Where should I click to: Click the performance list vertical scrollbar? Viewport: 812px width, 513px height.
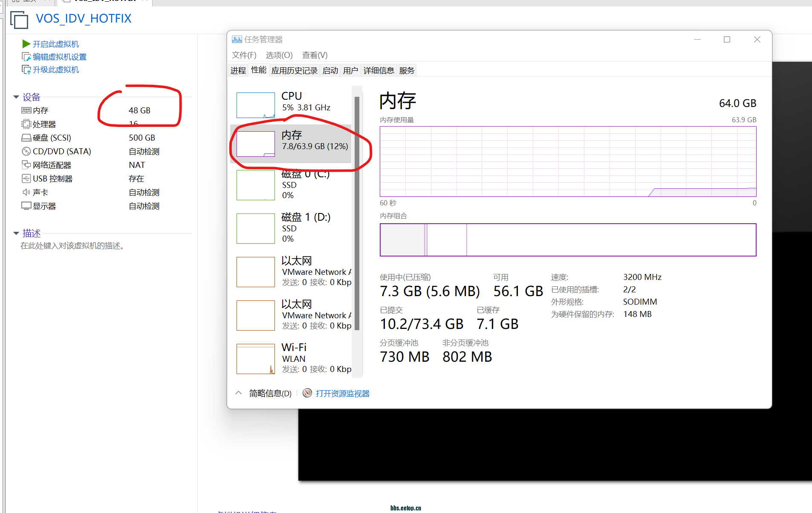point(357,213)
